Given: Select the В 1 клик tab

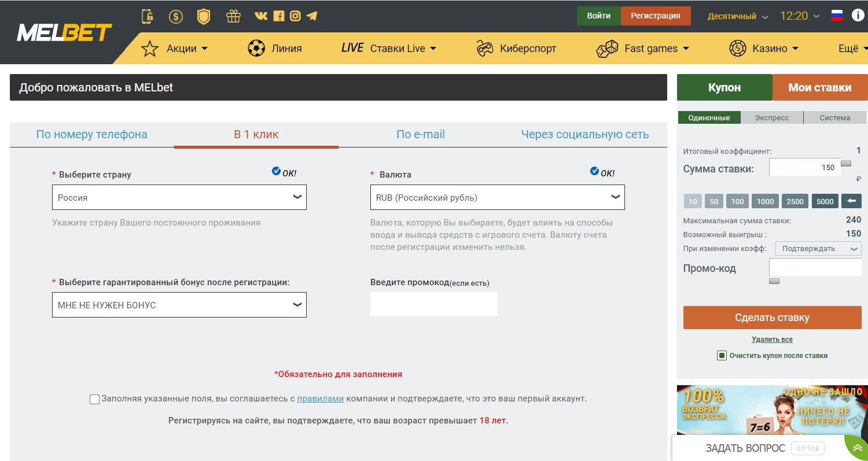Looking at the screenshot, I should [x=256, y=134].
